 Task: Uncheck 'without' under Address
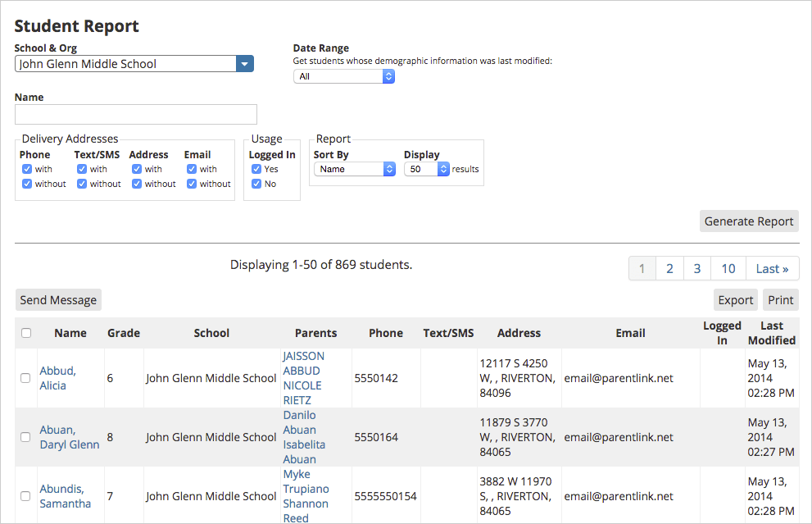[x=136, y=184]
